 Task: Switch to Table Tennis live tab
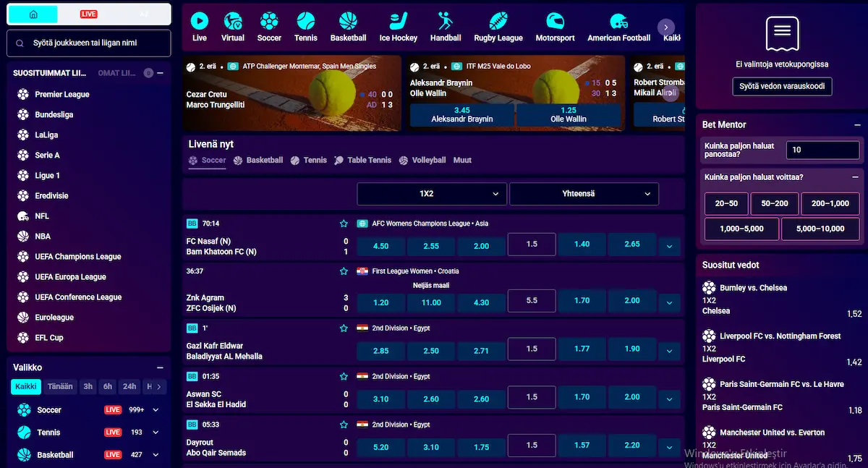(x=362, y=161)
